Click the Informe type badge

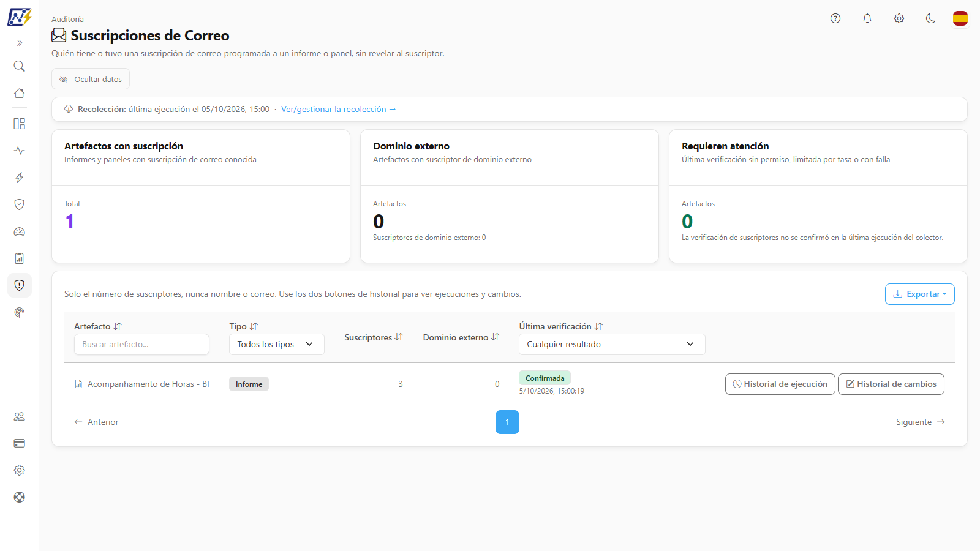click(249, 384)
